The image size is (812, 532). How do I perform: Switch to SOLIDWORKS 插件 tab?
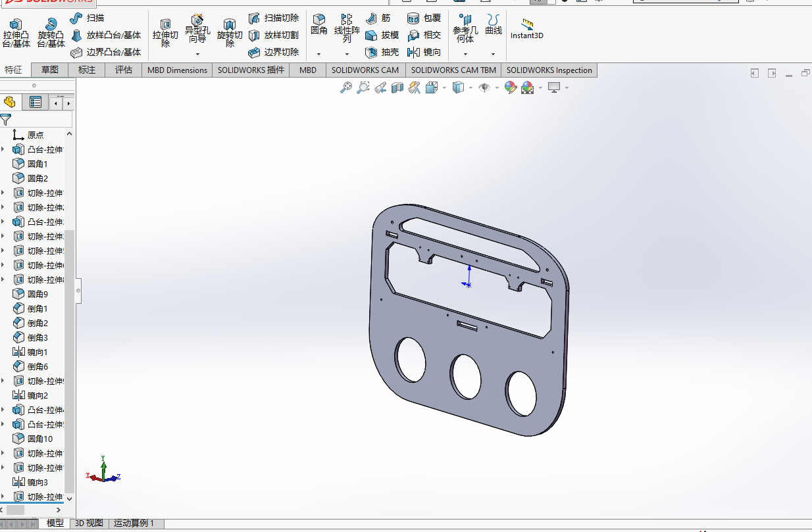pyautogui.click(x=251, y=70)
